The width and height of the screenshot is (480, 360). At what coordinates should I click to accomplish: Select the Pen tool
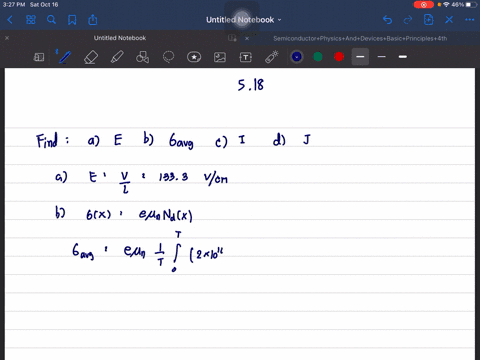(65, 57)
